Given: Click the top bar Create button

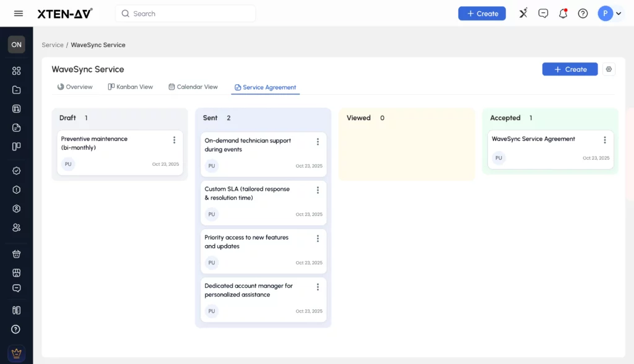Looking at the screenshot, I should click(x=482, y=14).
